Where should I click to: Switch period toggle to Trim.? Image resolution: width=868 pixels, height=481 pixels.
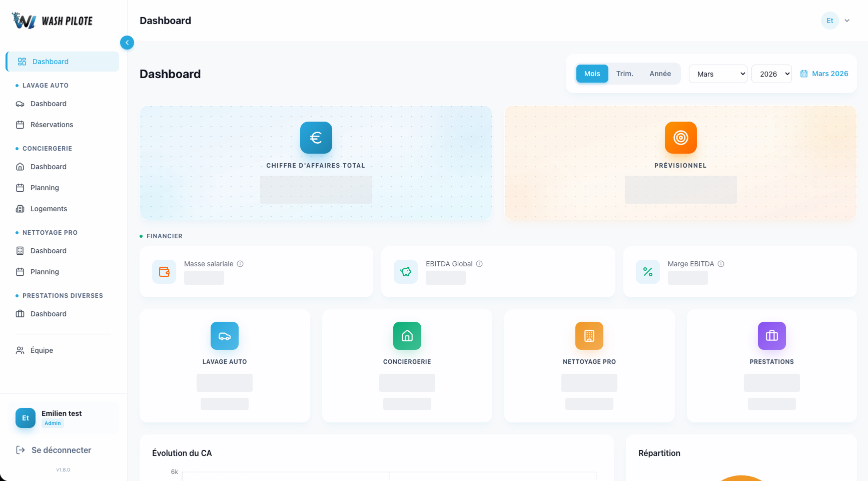click(x=624, y=74)
